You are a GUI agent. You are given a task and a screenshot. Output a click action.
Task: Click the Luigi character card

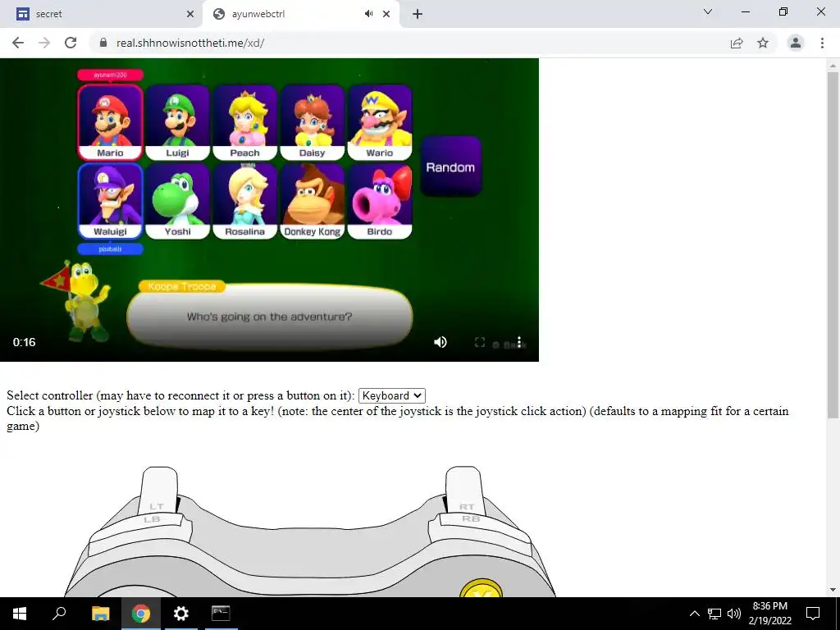click(177, 123)
